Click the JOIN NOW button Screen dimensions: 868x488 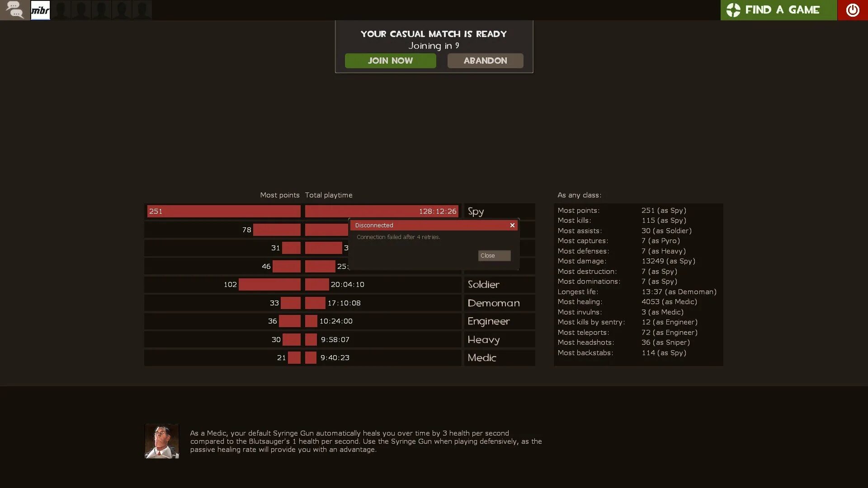(x=391, y=60)
